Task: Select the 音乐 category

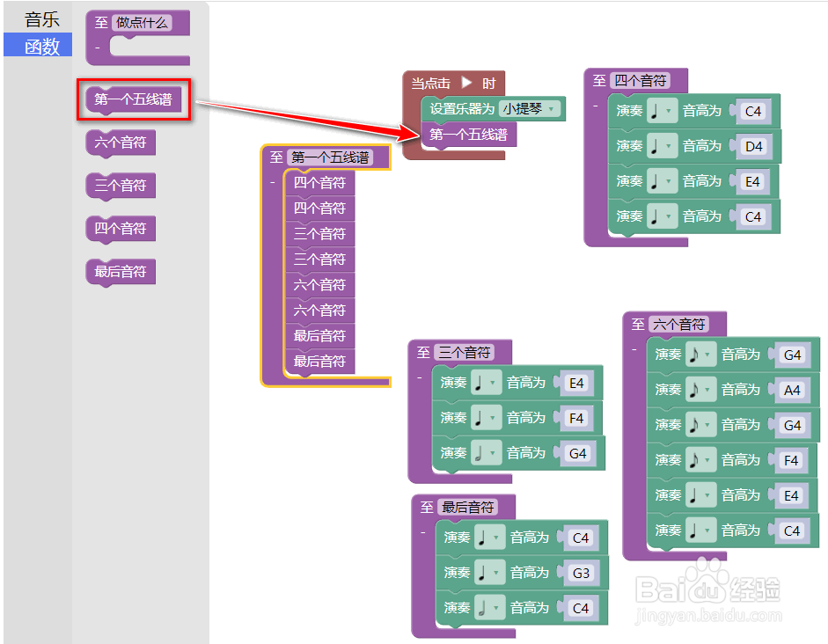Action: pyautogui.click(x=41, y=19)
